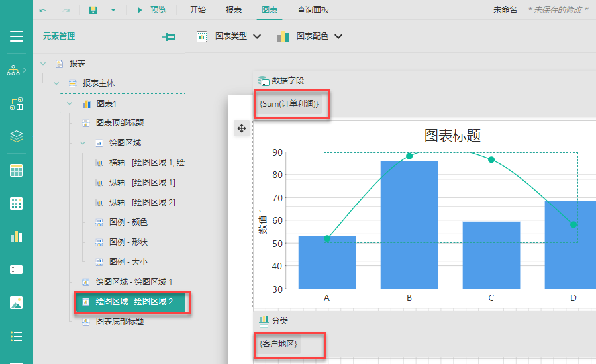
Task: Click the {Sum(订单利润)} data field
Action: [x=289, y=104]
